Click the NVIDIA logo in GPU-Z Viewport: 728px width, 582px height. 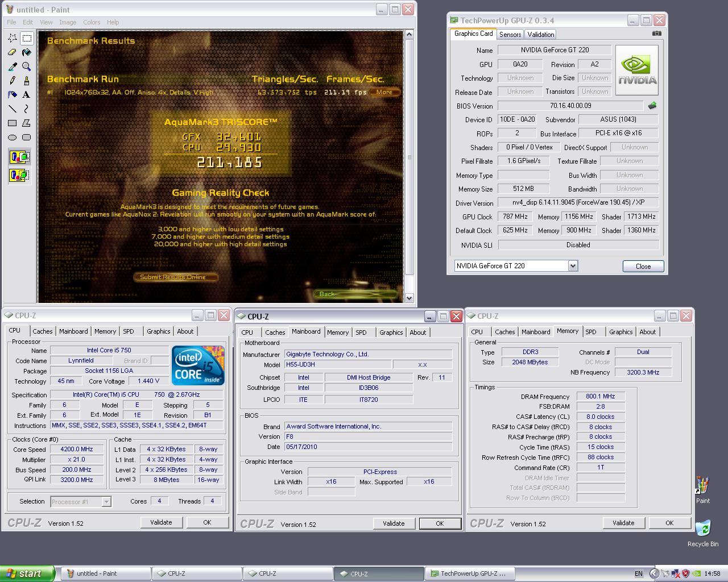coord(637,70)
